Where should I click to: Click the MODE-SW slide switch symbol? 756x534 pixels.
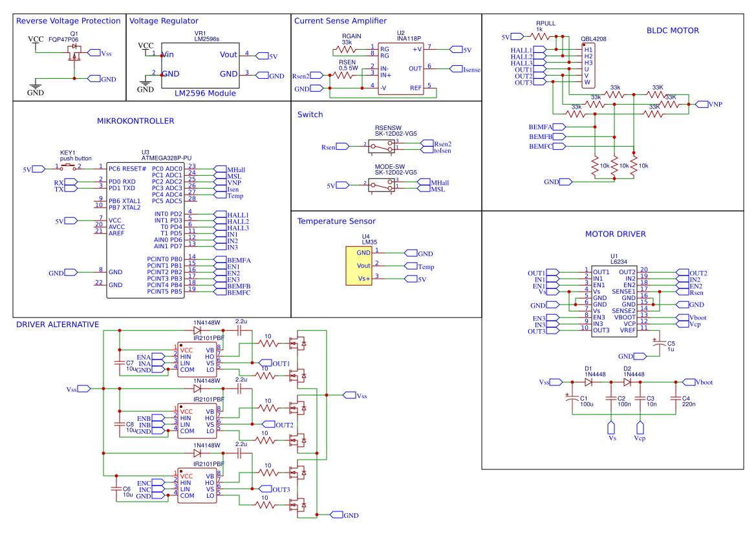[x=382, y=186]
